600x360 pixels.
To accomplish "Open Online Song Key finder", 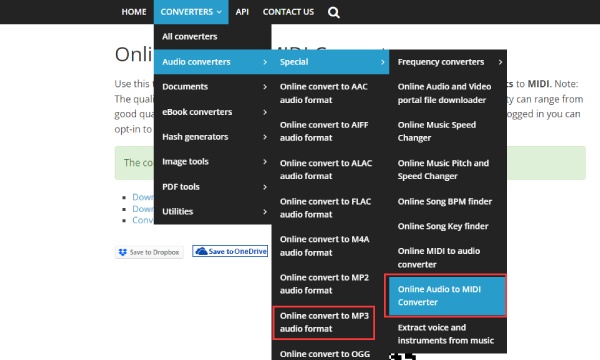I will click(448, 226).
